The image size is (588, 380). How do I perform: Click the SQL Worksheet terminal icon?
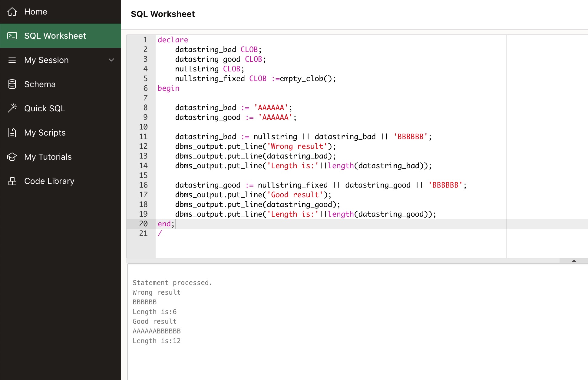[x=12, y=36]
